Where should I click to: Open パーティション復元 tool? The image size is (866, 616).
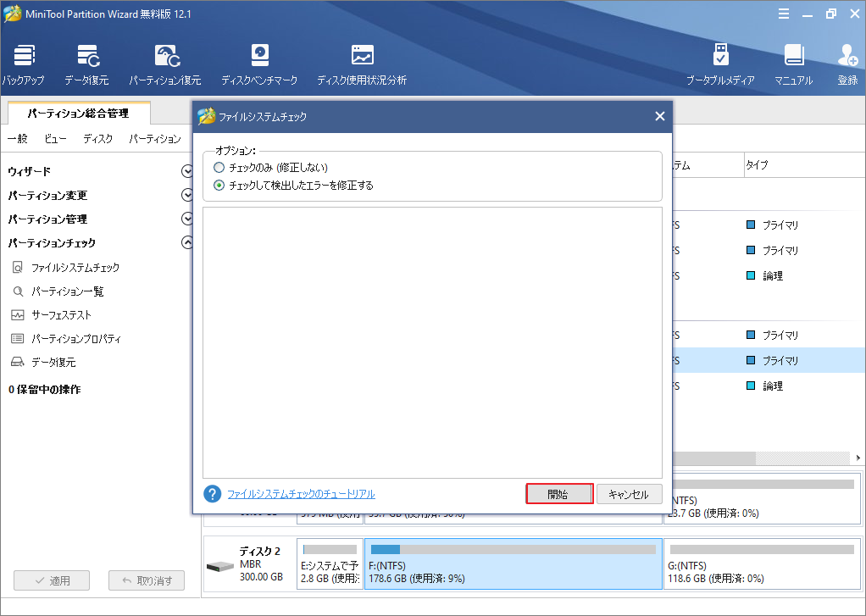pos(165,64)
